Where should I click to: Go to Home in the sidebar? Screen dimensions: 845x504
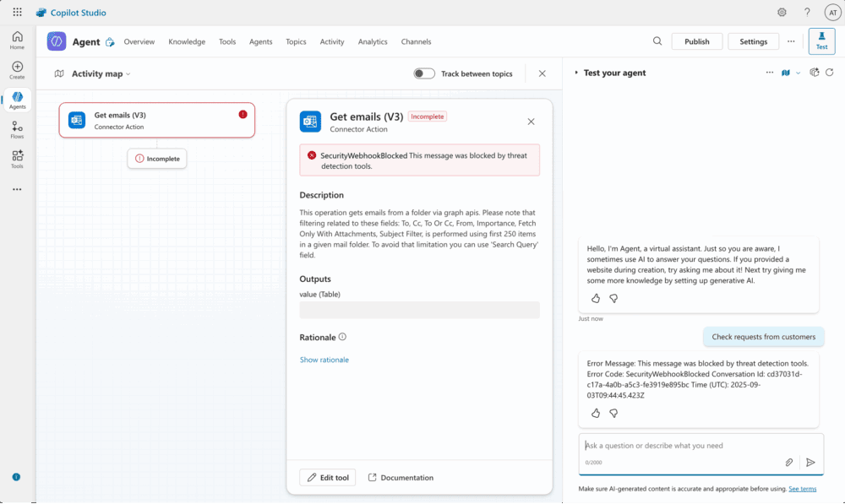click(17, 40)
